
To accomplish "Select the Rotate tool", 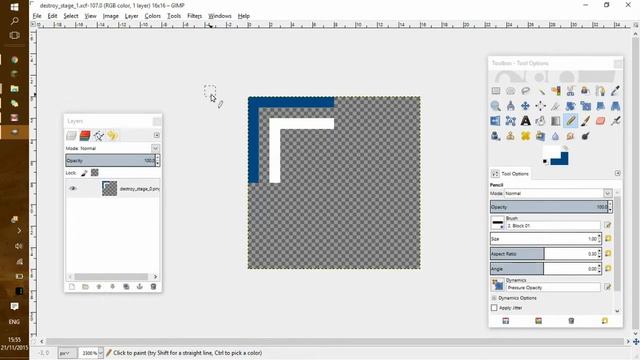I will [571, 106].
